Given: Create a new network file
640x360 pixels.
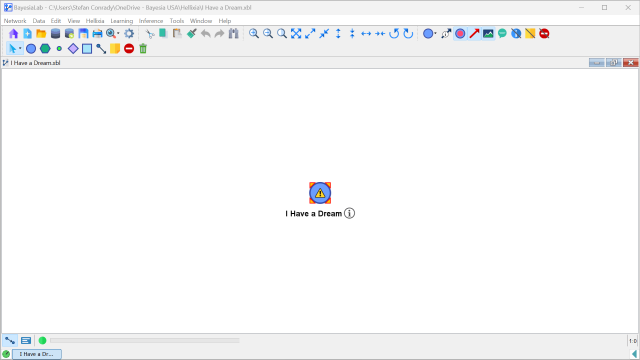Looking at the screenshot, I should pos(27,33).
